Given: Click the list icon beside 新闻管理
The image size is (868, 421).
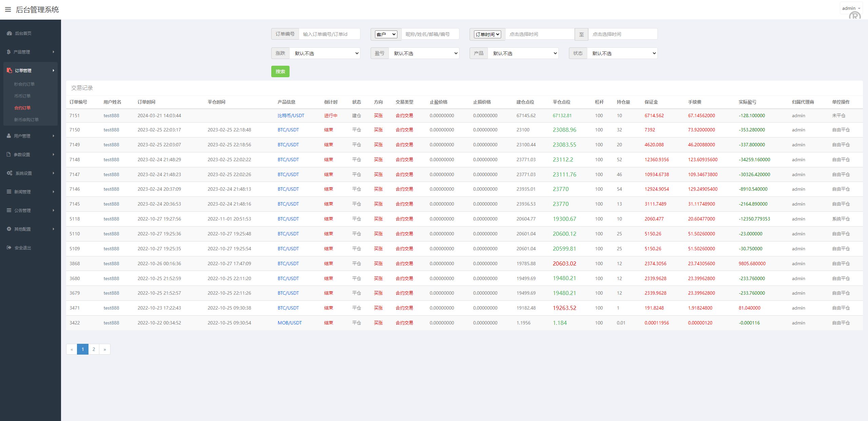Looking at the screenshot, I should 9,192.
